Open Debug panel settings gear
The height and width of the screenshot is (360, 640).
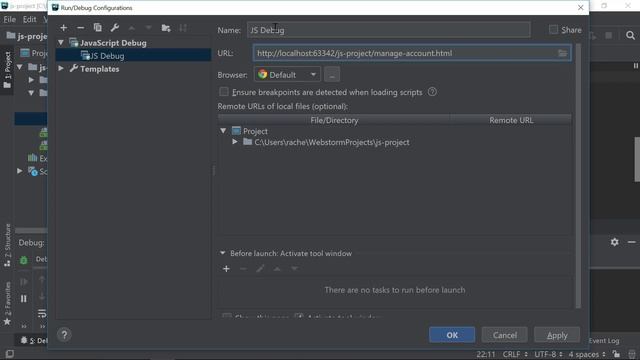point(615,242)
